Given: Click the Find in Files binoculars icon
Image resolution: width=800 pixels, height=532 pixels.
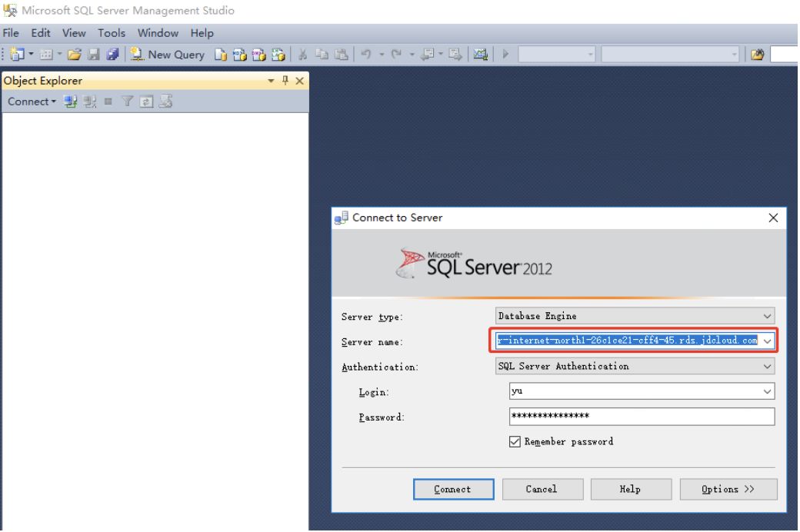Looking at the screenshot, I should tap(757, 54).
